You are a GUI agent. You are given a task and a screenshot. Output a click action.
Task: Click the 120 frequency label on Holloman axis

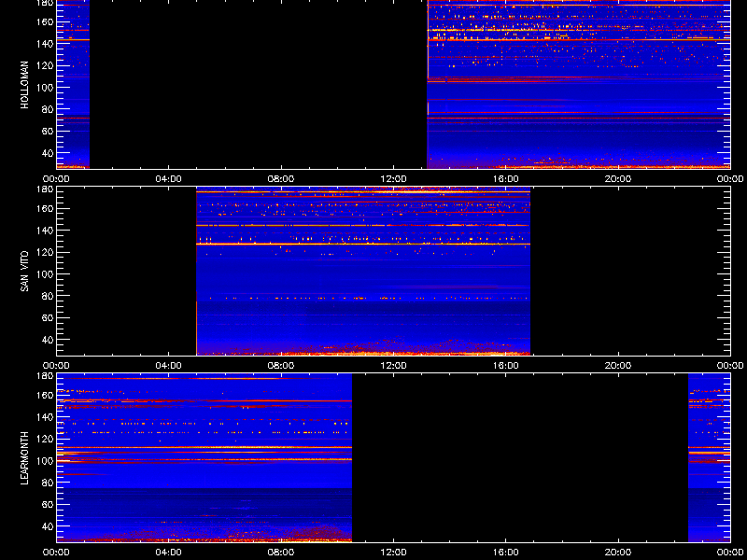(x=46, y=65)
